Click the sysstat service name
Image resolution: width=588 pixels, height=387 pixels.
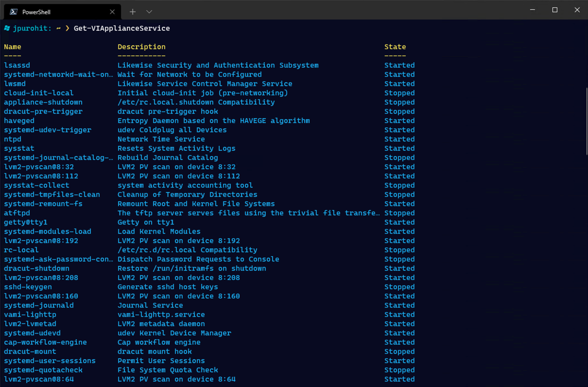[x=19, y=148]
